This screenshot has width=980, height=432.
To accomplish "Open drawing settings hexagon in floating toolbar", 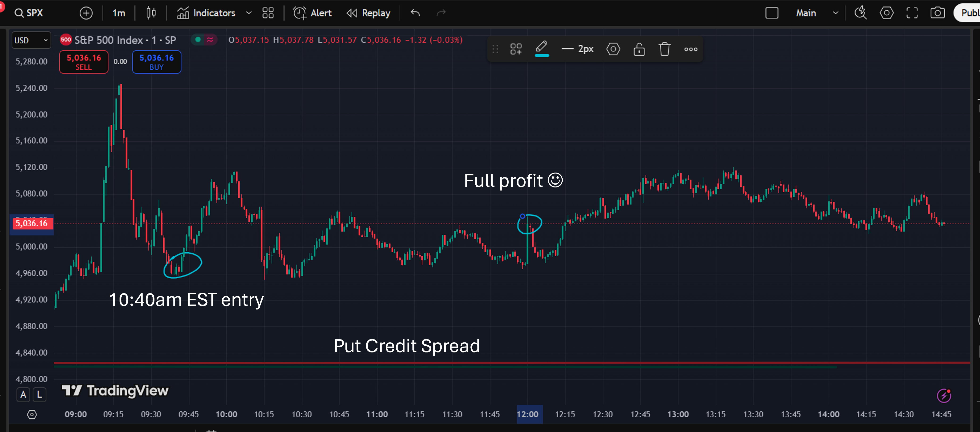I will pos(613,49).
